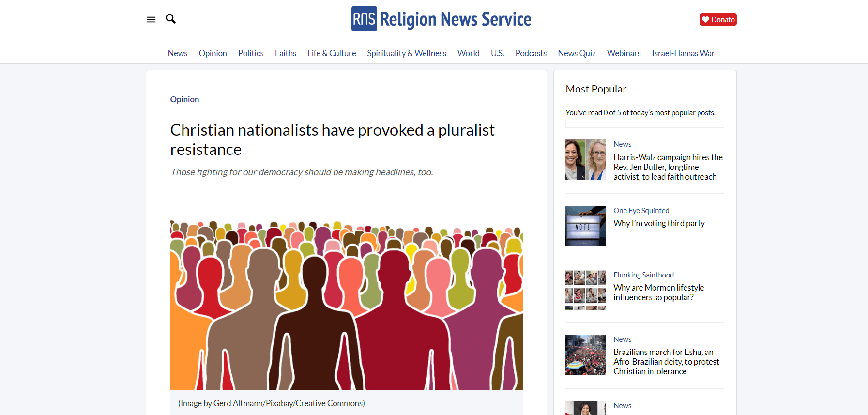The height and width of the screenshot is (415, 868).
Task: Click the colorful crowd silhouettes article image
Action: point(346,305)
